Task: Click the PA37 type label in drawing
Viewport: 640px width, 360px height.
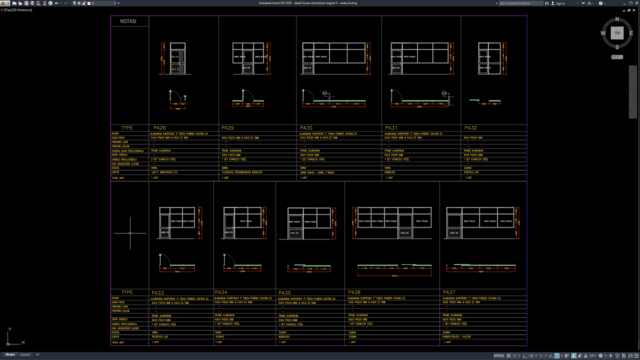Action: coord(449,292)
